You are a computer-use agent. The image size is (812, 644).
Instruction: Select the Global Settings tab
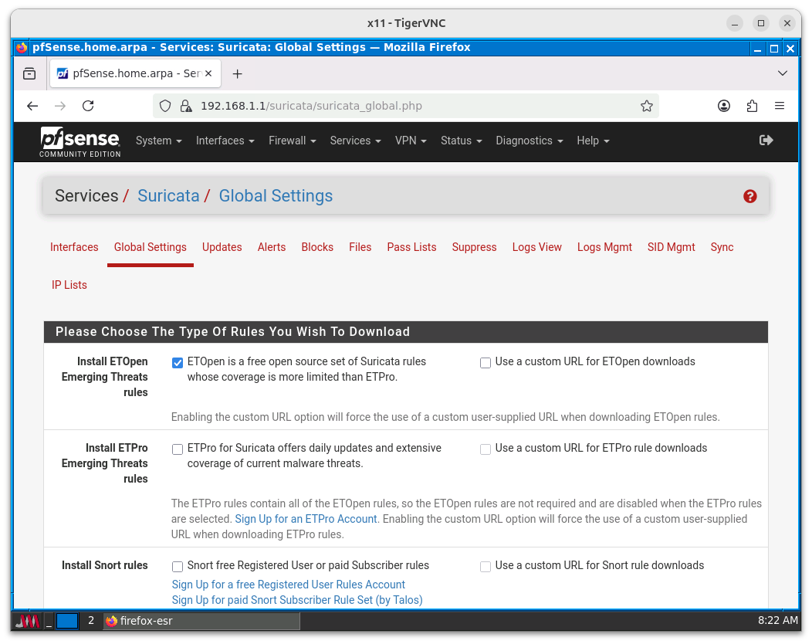click(x=151, y=247)
